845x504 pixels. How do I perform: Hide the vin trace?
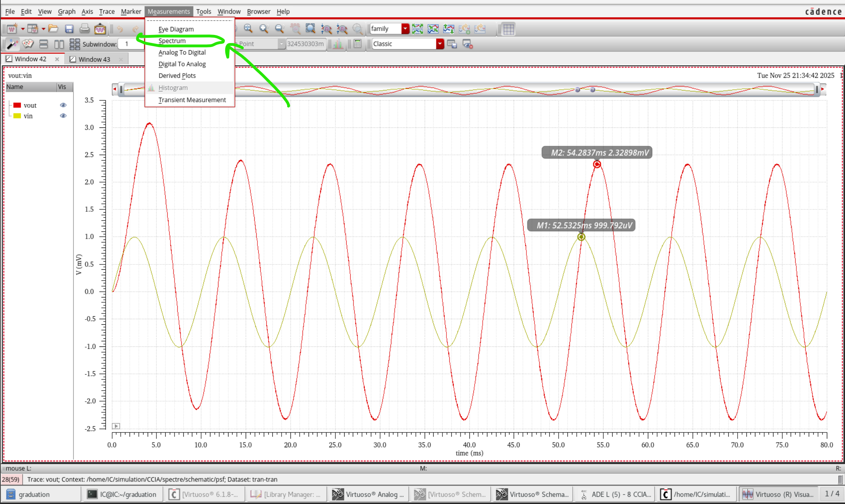63,116
